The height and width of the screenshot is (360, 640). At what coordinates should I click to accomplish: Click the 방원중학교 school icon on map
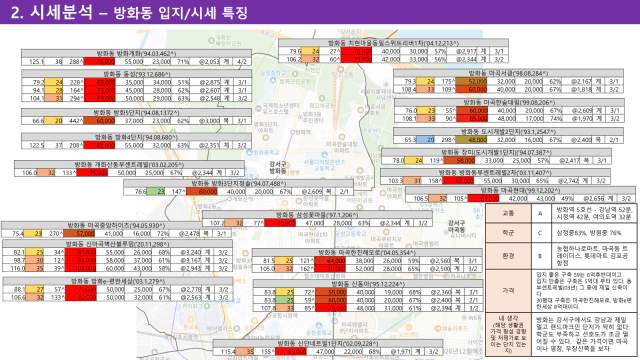(249, 153)
